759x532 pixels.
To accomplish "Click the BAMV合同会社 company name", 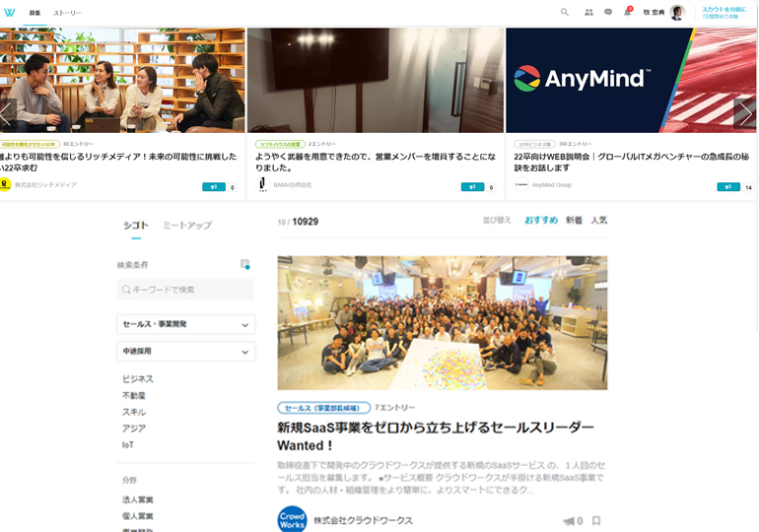I will point(293,185).
